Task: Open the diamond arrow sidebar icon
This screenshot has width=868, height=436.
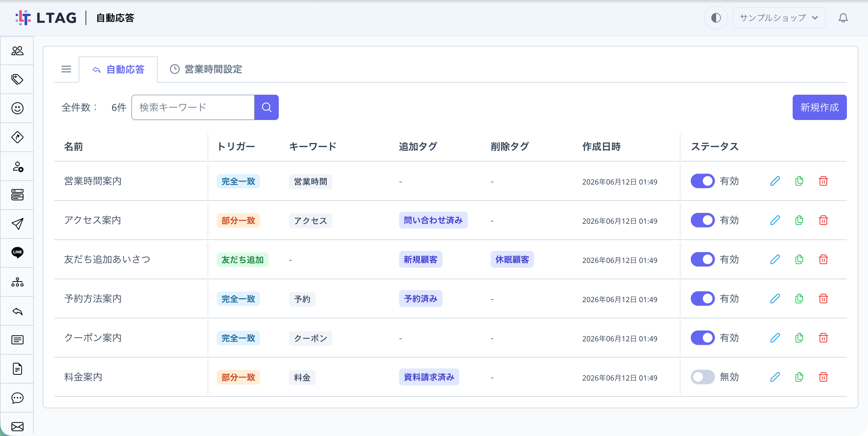Action: click(x=17, y=137)
